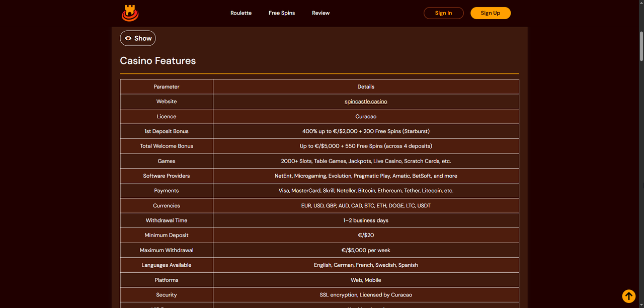Image resolution: width=644 pixels, height=308 pixels.
Task: Click the Minimum Deposit label
Action: pyautogui.click(x=167, y=235)
